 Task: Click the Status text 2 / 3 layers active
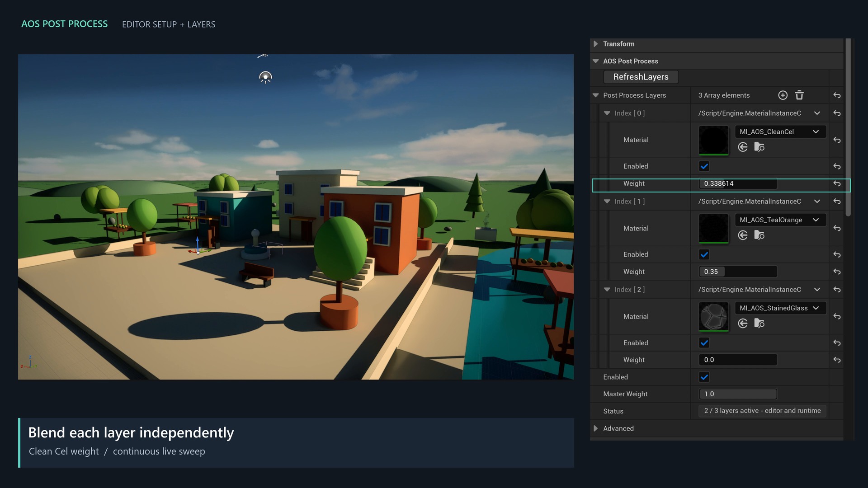pos(762,411)
